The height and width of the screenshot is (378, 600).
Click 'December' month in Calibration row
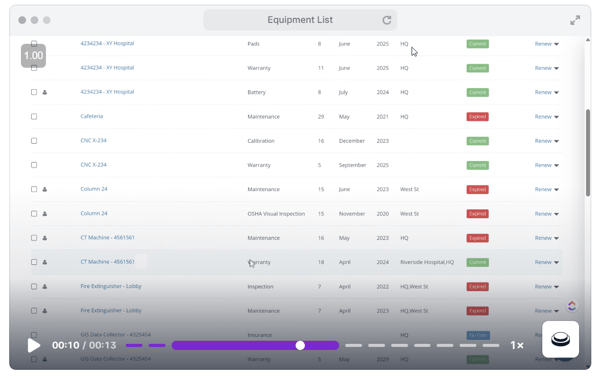352,141
